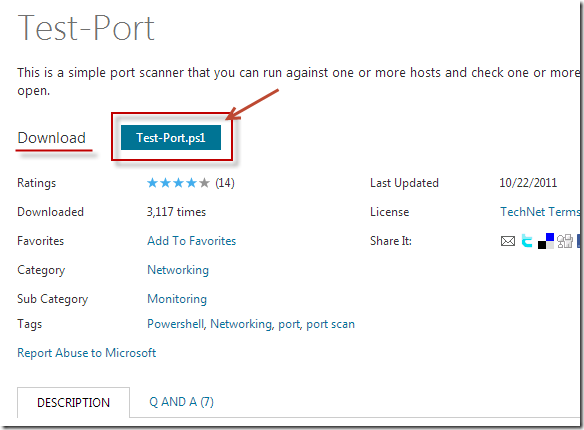Download the Test-Port.ps1 file
Screen dimensions: 584x430
[x=171, y=138]
